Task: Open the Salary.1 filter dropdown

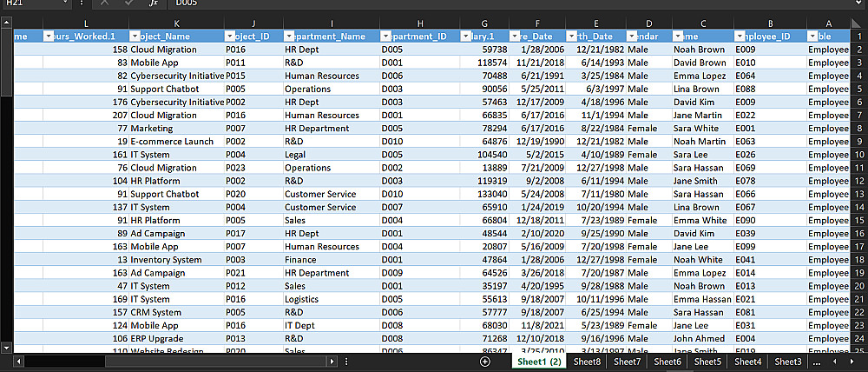Action: click(x=466, y=36)
